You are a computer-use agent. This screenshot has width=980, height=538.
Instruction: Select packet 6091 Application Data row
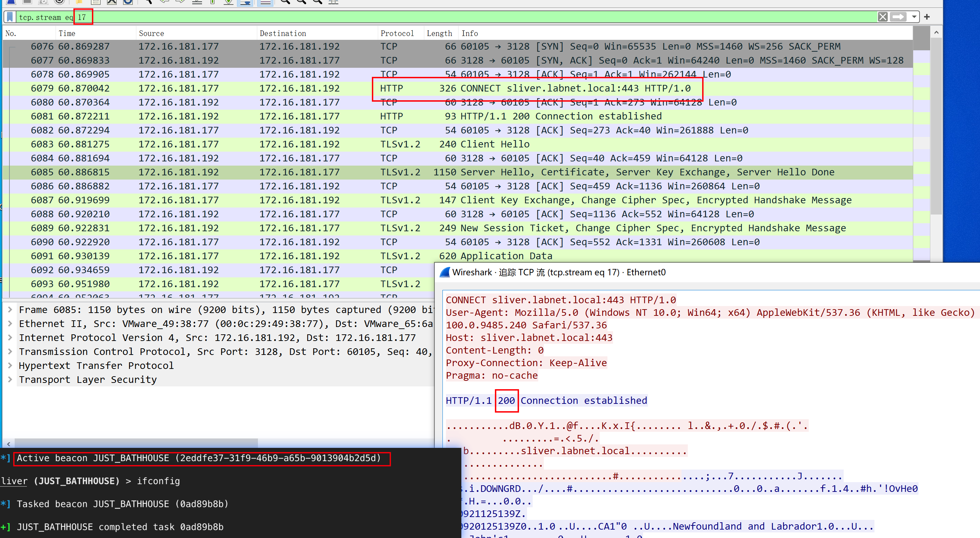(457, 256)
